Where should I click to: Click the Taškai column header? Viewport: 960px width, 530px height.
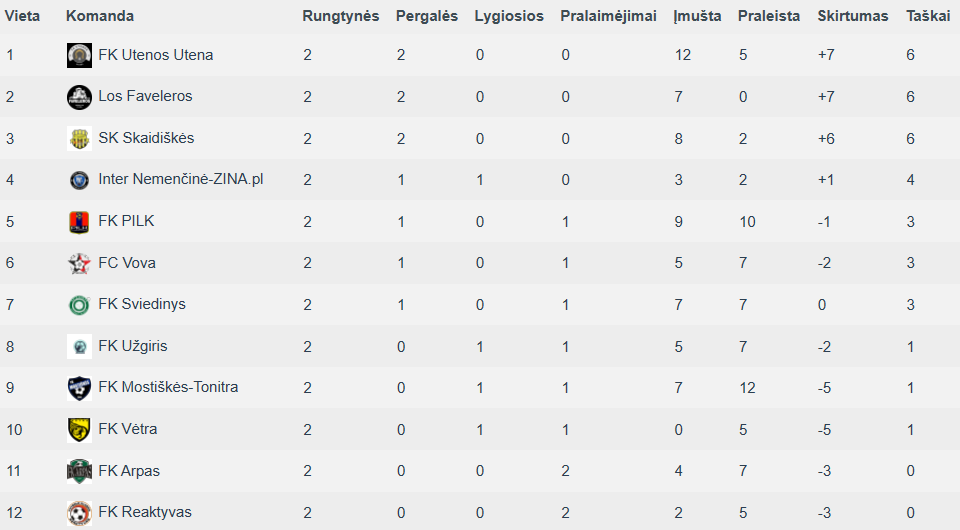928,16
